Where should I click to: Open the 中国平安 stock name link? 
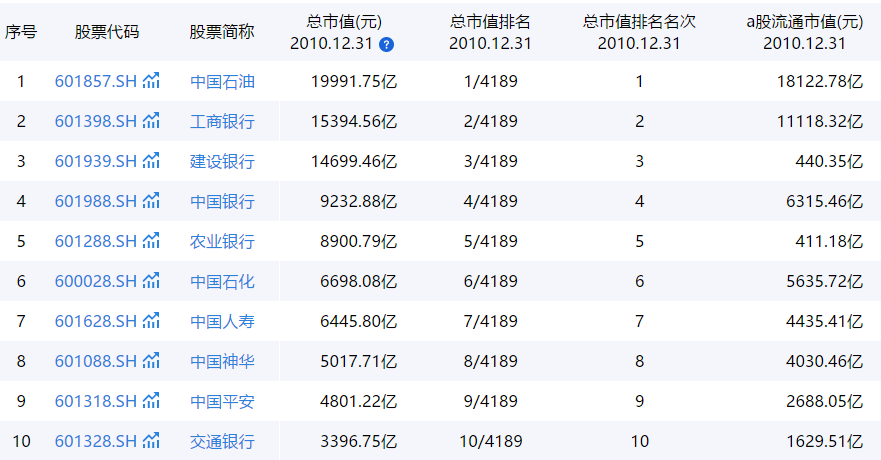(x=222, y=402)
